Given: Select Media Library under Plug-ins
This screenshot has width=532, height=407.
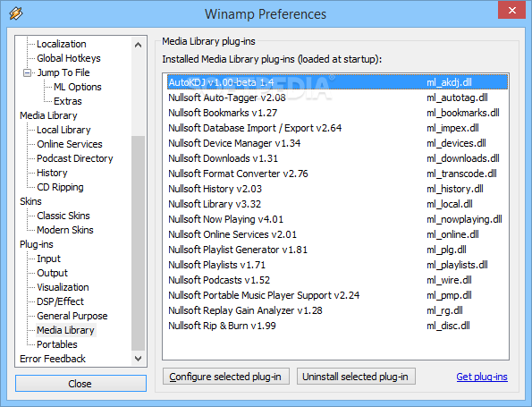Looking at the screenshot, I should (x=65, y=330).
